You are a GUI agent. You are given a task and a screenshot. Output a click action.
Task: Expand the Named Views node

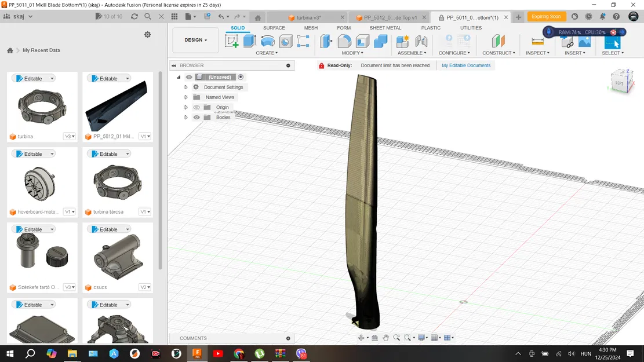click(185, 97)
